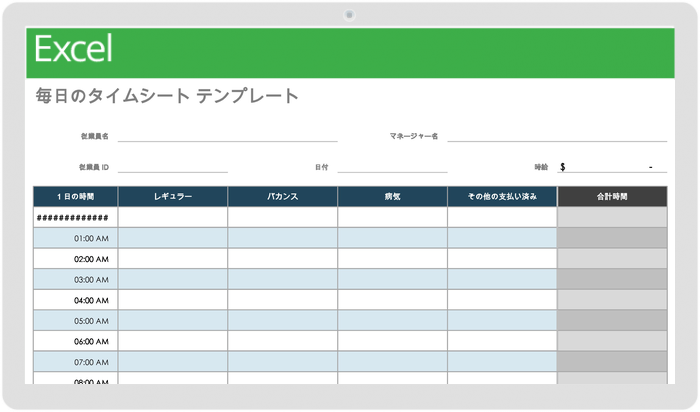
Task: Click the Excel title text
Action: click(x=73, y=49)
